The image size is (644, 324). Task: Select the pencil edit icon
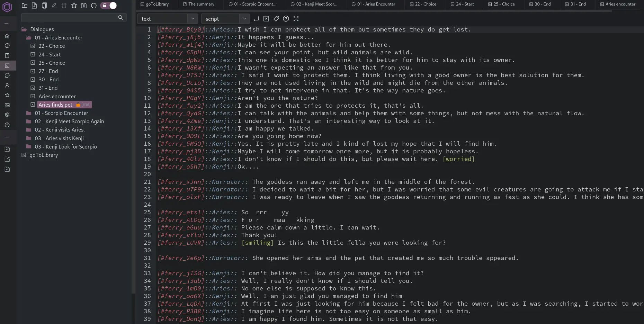[x=54, y=6]
